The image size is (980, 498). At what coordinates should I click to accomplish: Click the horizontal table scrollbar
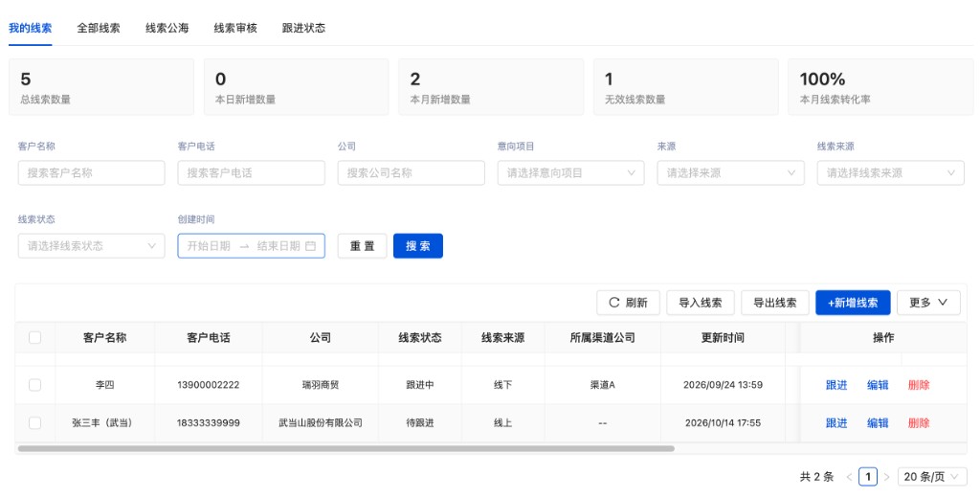[346, 448]
